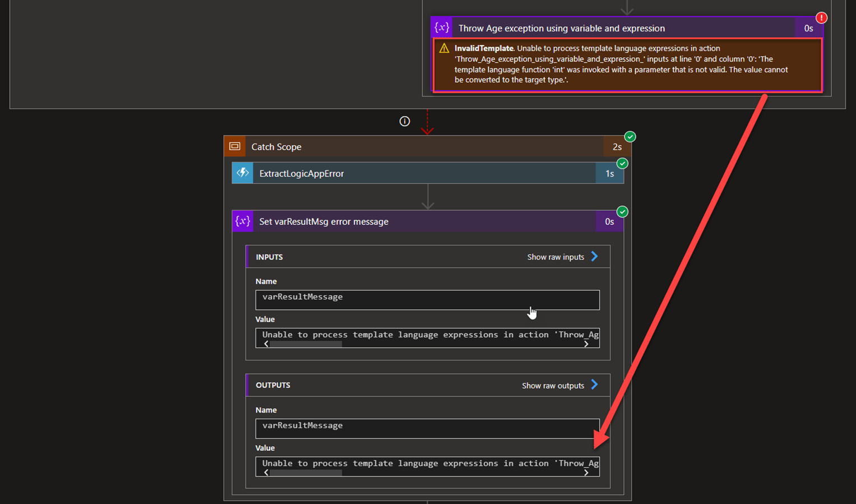Image resolution: width=856 pixels, height=504 pixels.
Task: Click the Azure Functions icon on ExtractLogicAppError
Action: click(242, 173)
